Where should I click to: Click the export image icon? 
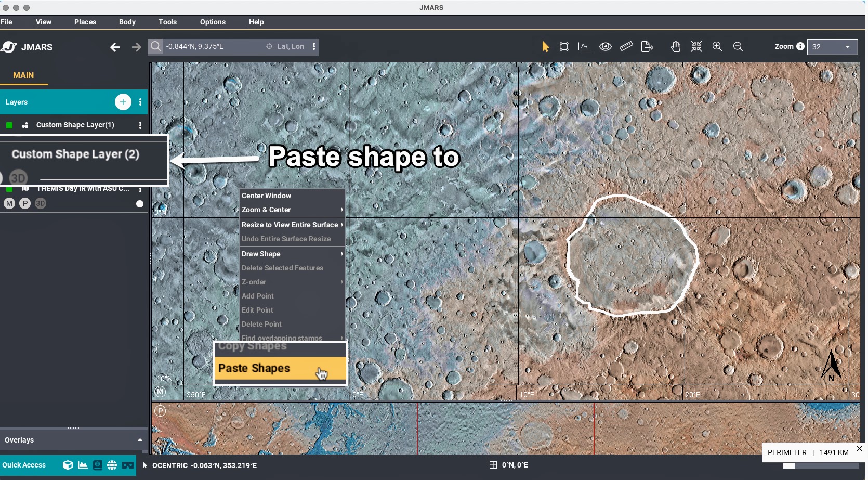[x=647, y=47]
